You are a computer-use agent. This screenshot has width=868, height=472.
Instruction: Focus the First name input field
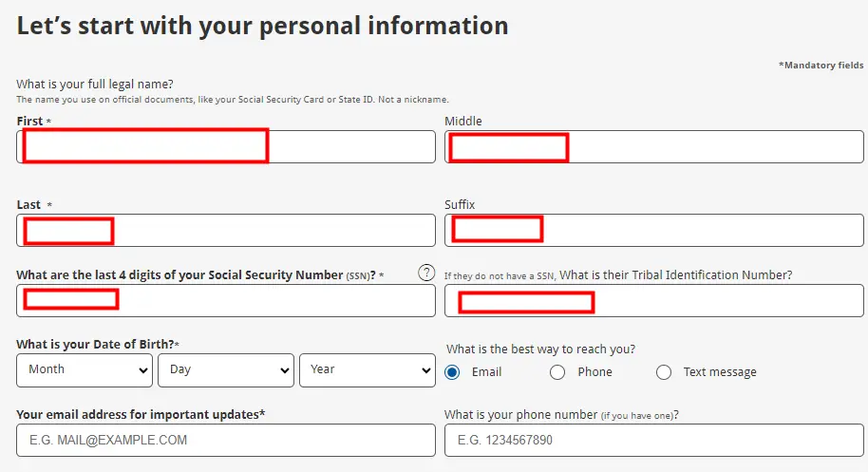[x=226, y=146]
